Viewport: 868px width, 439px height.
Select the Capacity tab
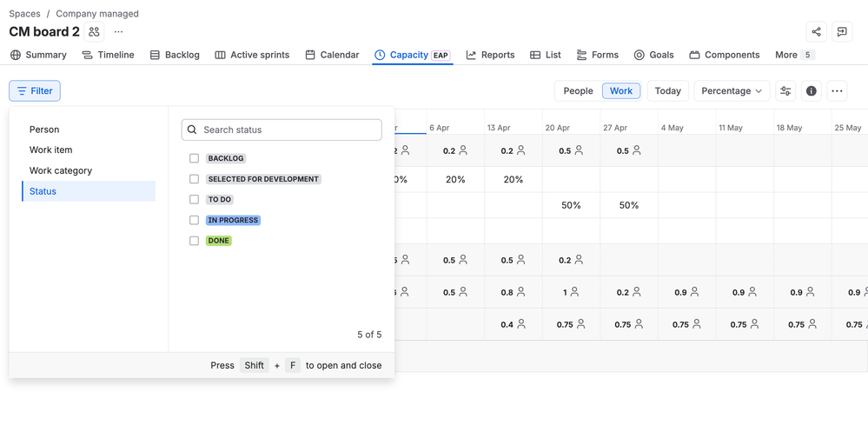tap(413, 55)
